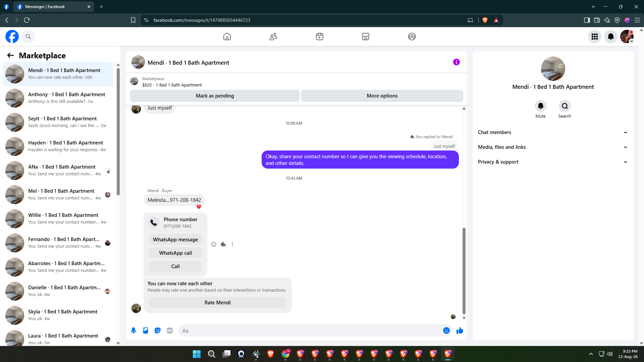Toggle the browser sidebar panel
The height and width of the screenshot is (362, 644).
tap(587, 20)
